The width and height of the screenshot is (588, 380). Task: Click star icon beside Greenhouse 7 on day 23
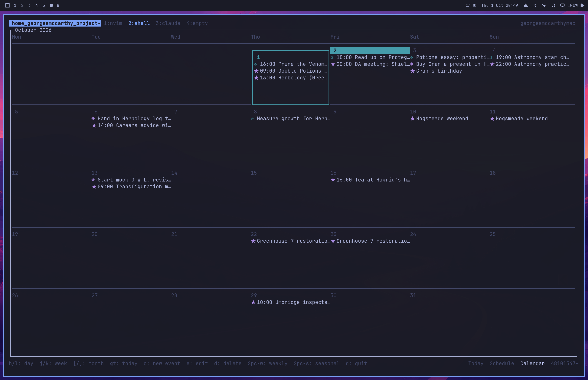click(333, 241)
